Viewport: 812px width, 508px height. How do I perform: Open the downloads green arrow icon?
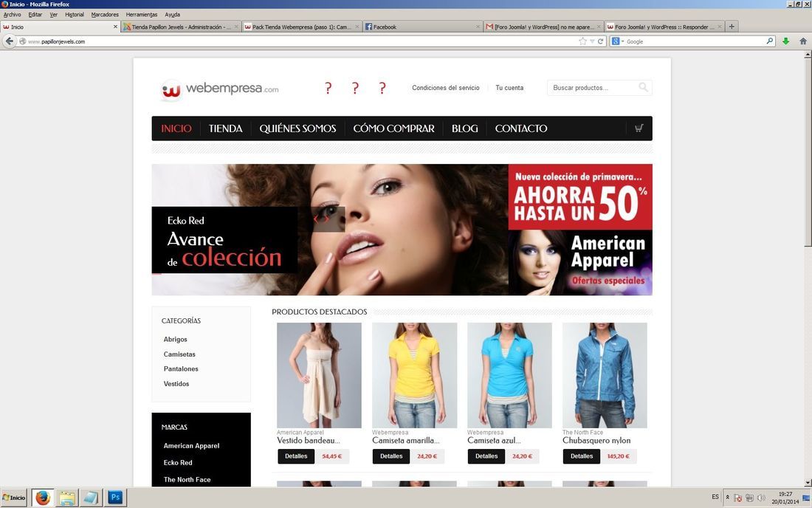coord(785,41)
